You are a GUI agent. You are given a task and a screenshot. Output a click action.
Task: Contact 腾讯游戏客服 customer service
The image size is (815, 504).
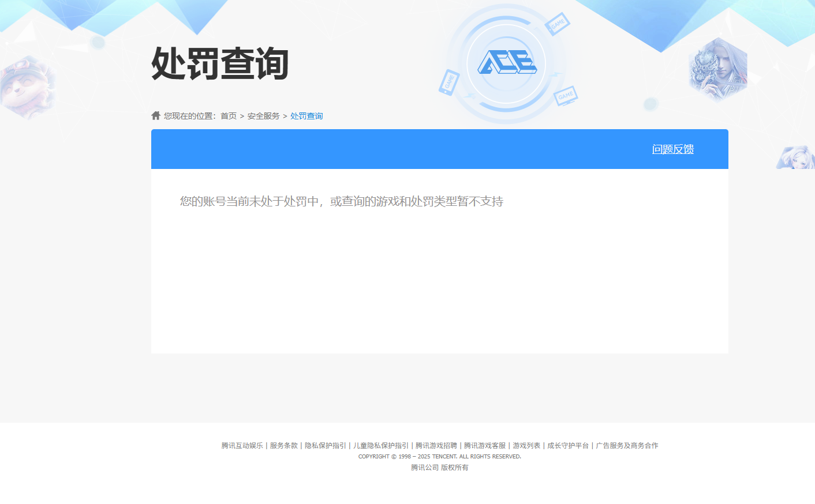pyautogui.click(x=485, y=445)
